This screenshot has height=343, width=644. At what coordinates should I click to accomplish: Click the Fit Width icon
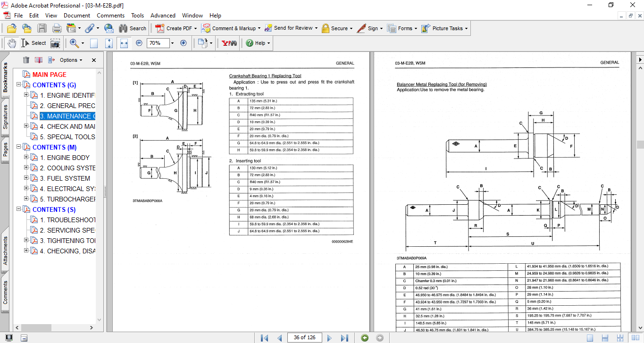pos(124,43)
